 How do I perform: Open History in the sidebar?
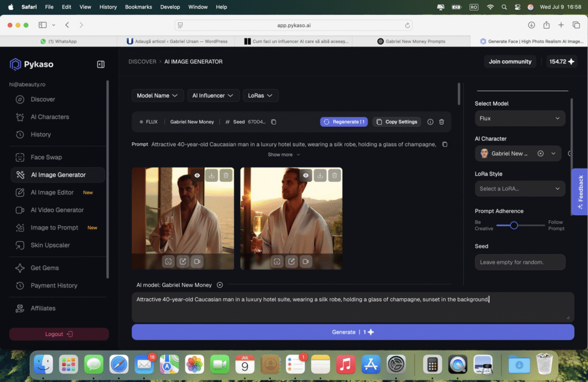click(41, 134)
